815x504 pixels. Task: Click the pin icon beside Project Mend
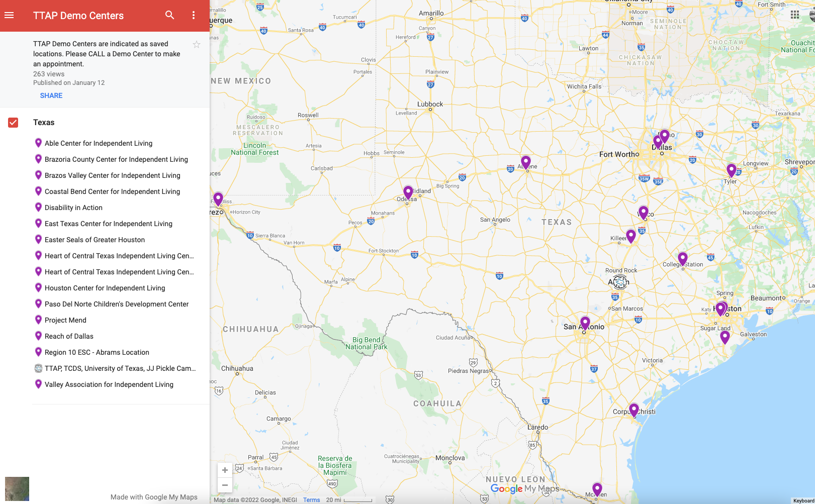[x=39, y=320]
